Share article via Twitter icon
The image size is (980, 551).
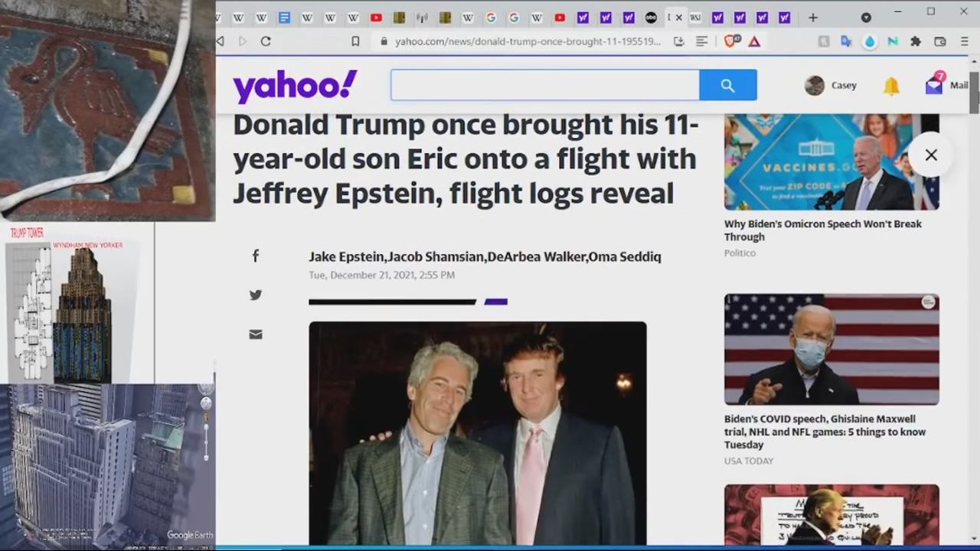tap(256, 295)
